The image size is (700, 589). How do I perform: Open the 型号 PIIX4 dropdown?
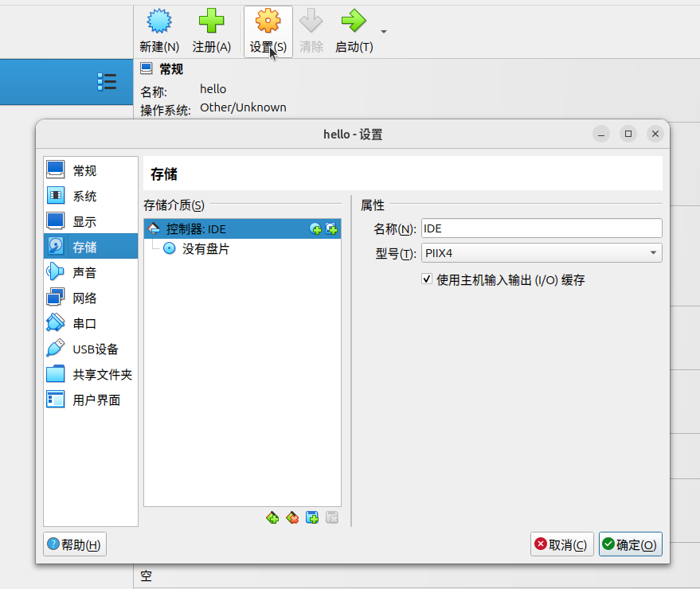542,254
